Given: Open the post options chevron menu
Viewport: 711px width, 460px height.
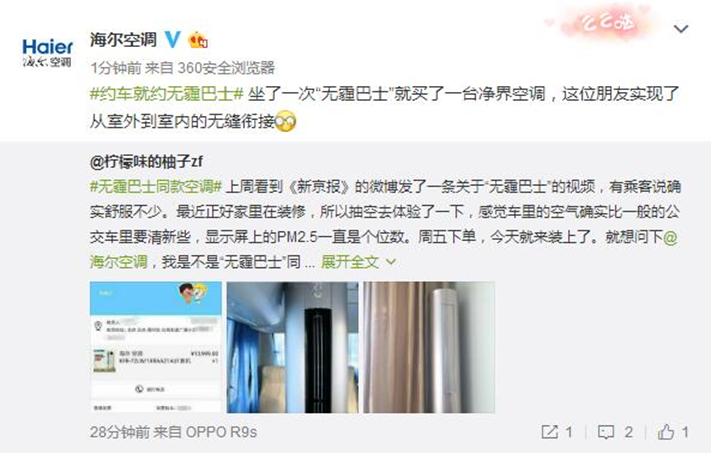Looking at the screenshot, I should coord(681,29).
